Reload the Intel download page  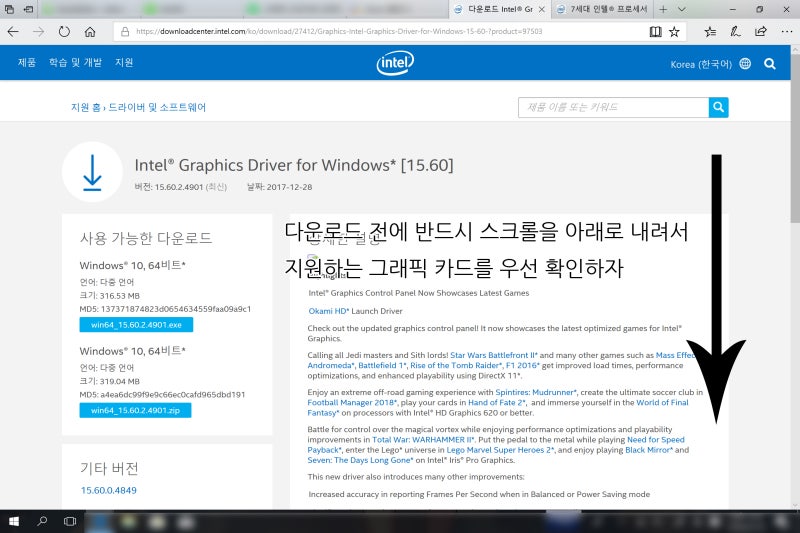click(x=64, y=32)
